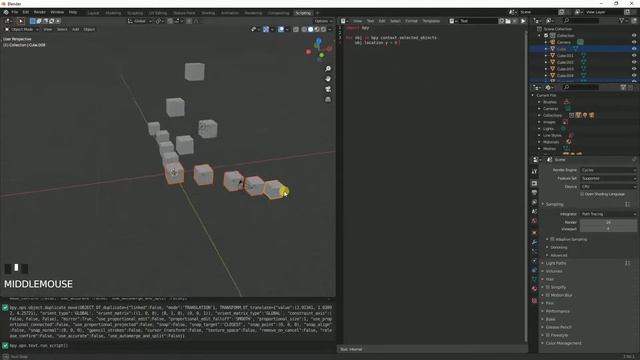Open the Integrator dropdown showing Path Tracing
The image size is (640, 360).
click(608, 214)
